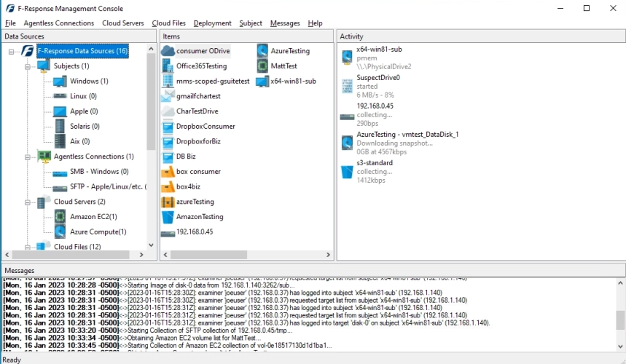Open the Cloud Files menu
This screenshot has height=364, width=626.
point(168,23)
